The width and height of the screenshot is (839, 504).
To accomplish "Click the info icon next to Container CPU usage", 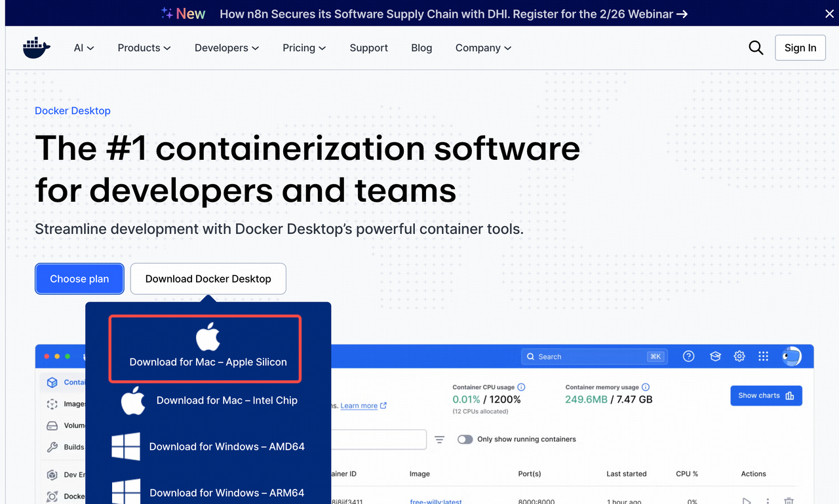I will (x=521, y=387).
